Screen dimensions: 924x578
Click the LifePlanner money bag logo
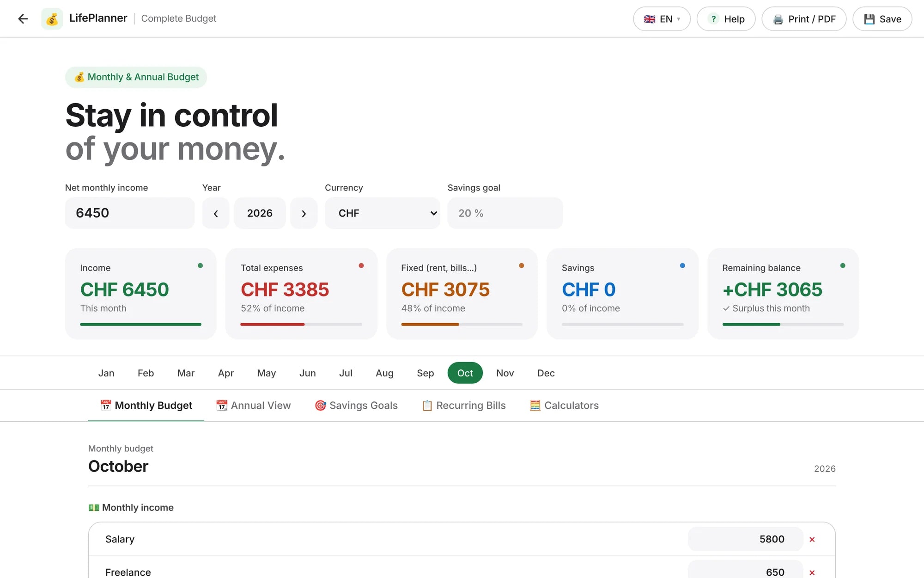click(52, 18)
